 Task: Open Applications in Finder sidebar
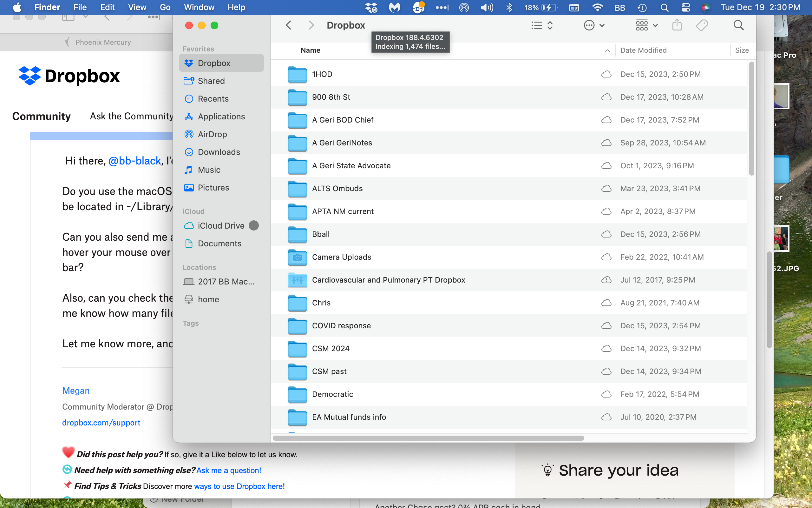221,116
